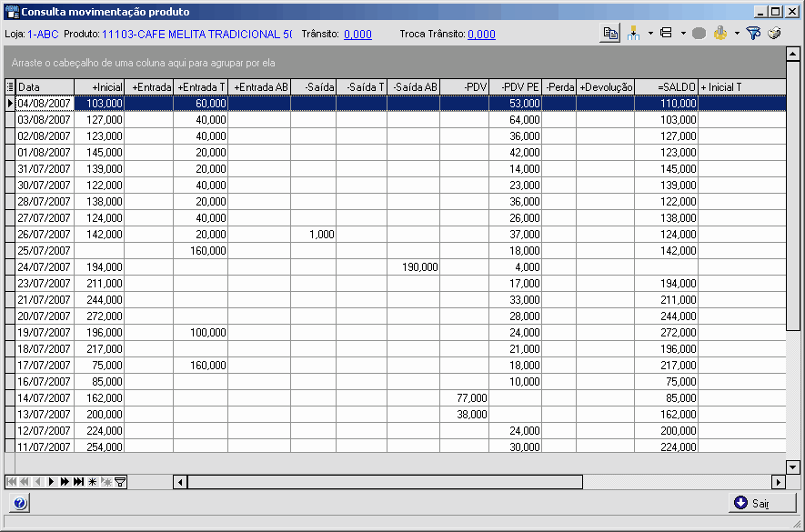Click the horizontal scrollbar right arrow
Viewport: 805px width, 532px height.
pos(779,482)
